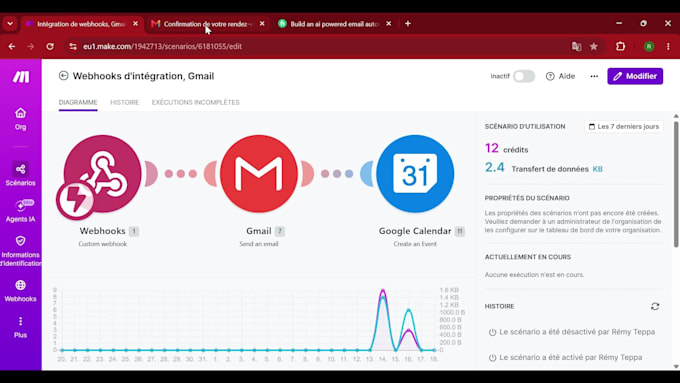
Task: Open the three-dot scenario options menu
Action: point(594,76)
